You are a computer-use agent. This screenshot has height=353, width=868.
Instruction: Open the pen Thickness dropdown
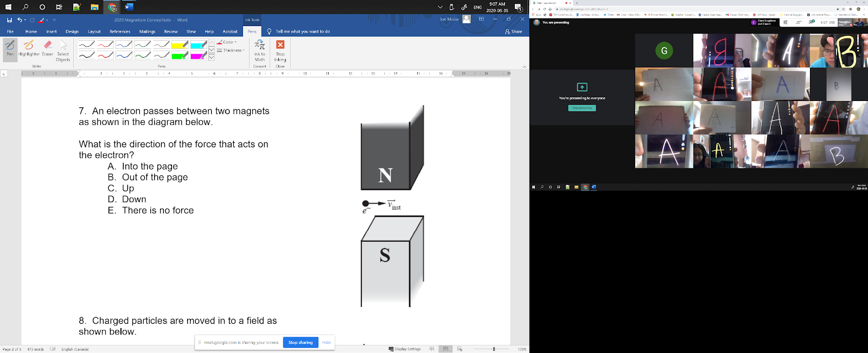point(231,50)
